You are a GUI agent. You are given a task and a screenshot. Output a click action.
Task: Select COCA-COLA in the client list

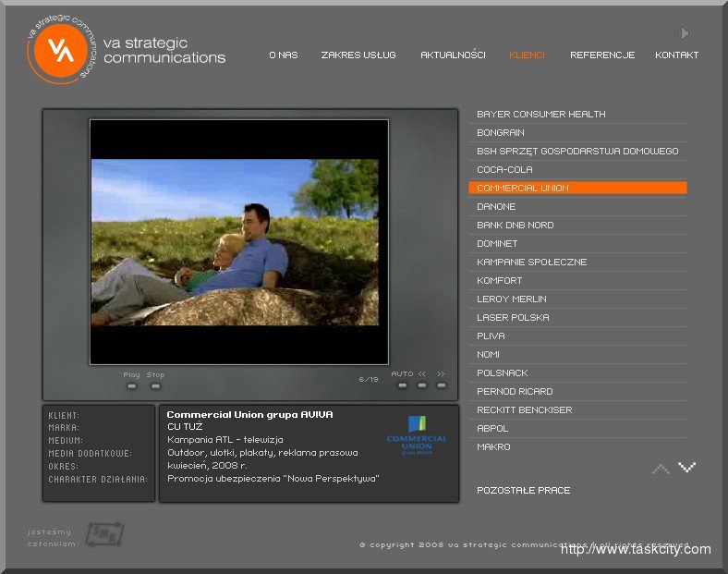coord(504,170)
